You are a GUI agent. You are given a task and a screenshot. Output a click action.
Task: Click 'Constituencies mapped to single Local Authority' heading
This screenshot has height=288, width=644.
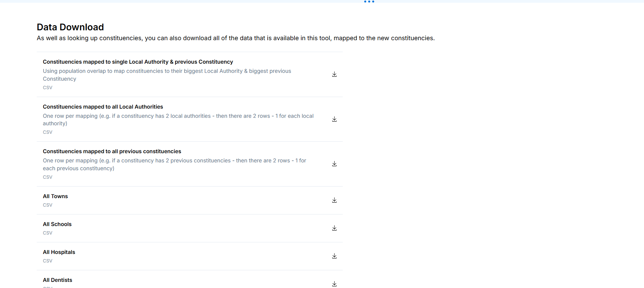point(138,62)
